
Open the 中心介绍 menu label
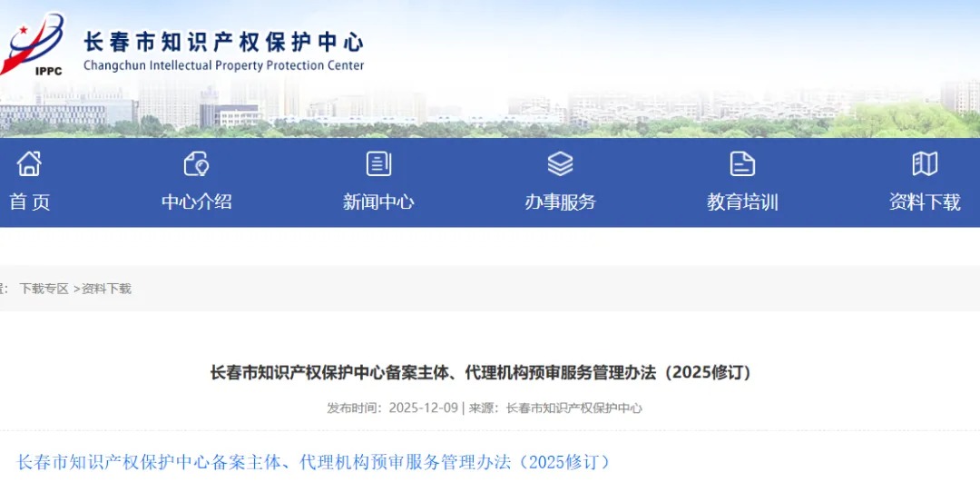(x=196, y=202)
